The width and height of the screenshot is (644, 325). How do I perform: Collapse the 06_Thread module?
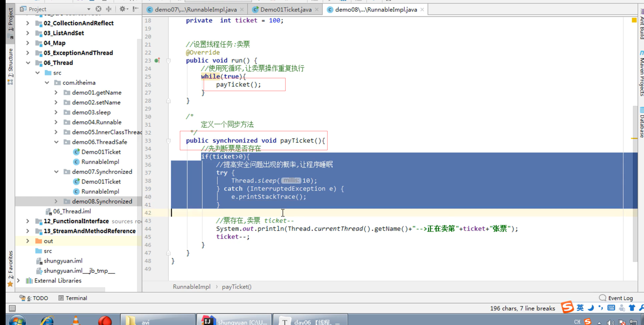point(28,63)
